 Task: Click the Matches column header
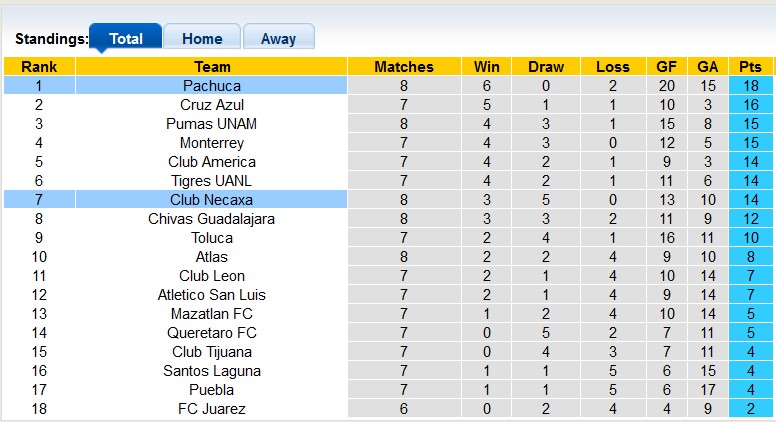(404, 67)
